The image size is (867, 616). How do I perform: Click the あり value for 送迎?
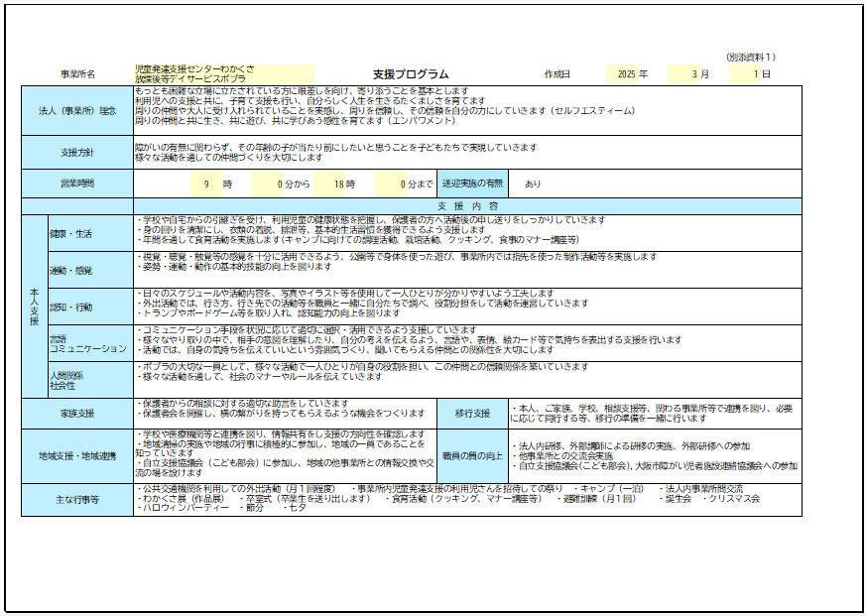coord(533,184)
